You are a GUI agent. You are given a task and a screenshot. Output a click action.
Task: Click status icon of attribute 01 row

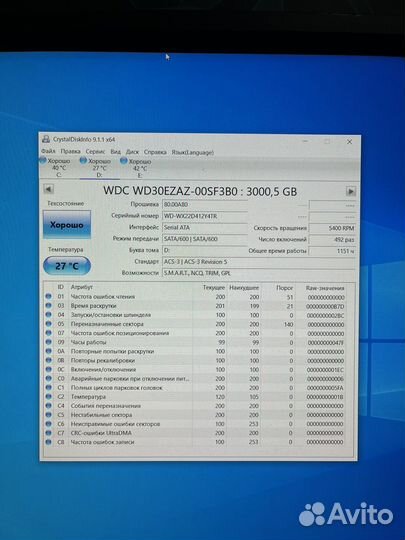click(48, 296)
